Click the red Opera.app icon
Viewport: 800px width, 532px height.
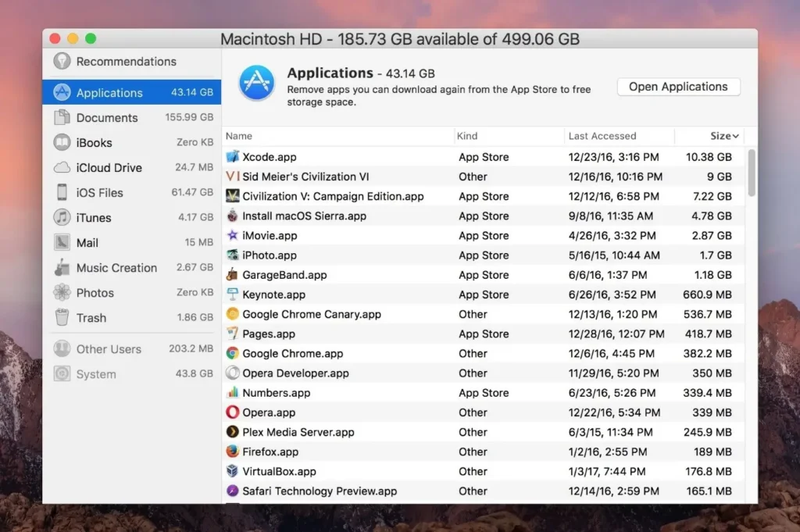[232, 412]
